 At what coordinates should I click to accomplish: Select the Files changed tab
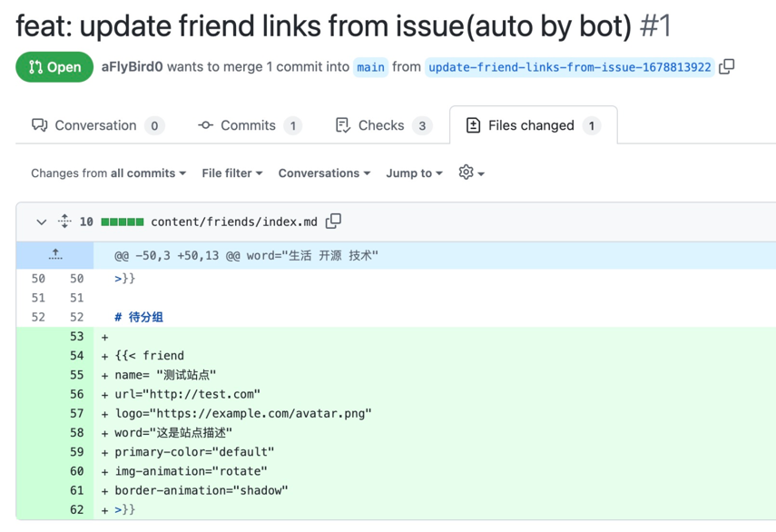(532, 125)
